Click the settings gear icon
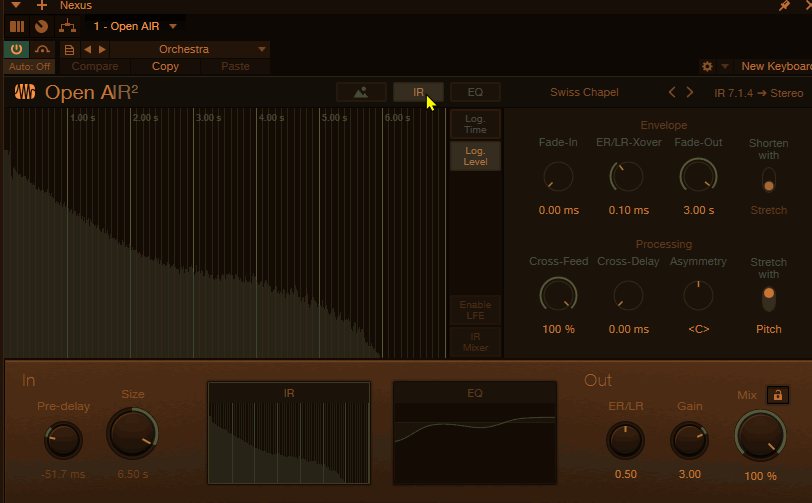The width and height of the screenshot is (812, 503). [x=708, y=66]
